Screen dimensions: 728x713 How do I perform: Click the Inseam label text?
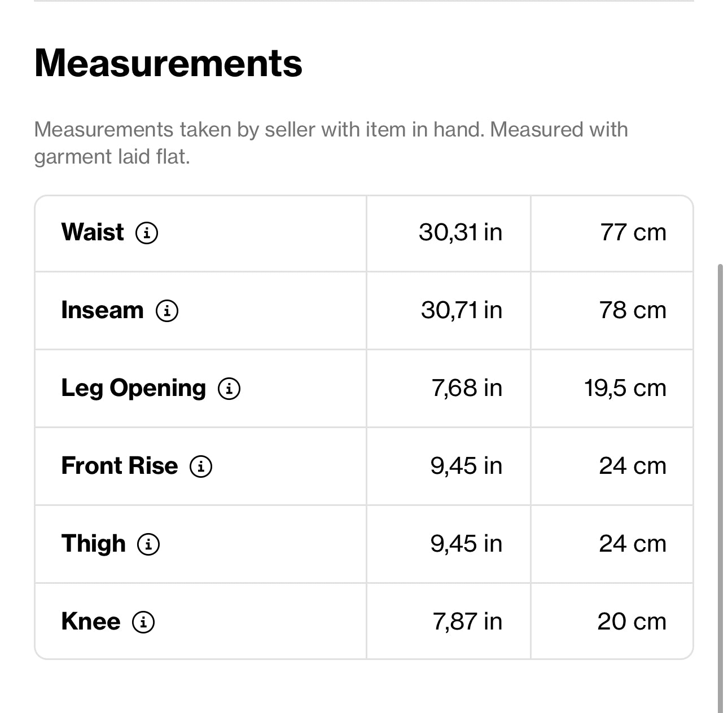point(102,310)
